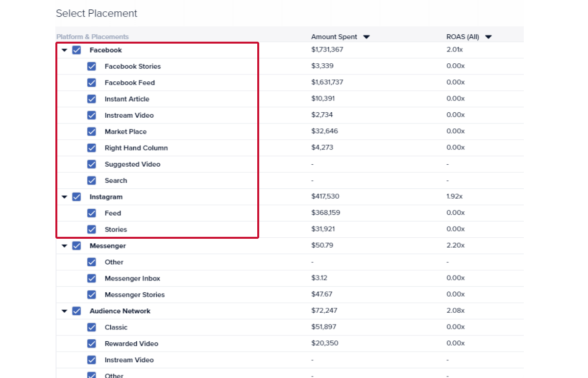Click the $32,646 Market Place amount
This screenshot has height=378, width=588.
(x=324, y=131)
